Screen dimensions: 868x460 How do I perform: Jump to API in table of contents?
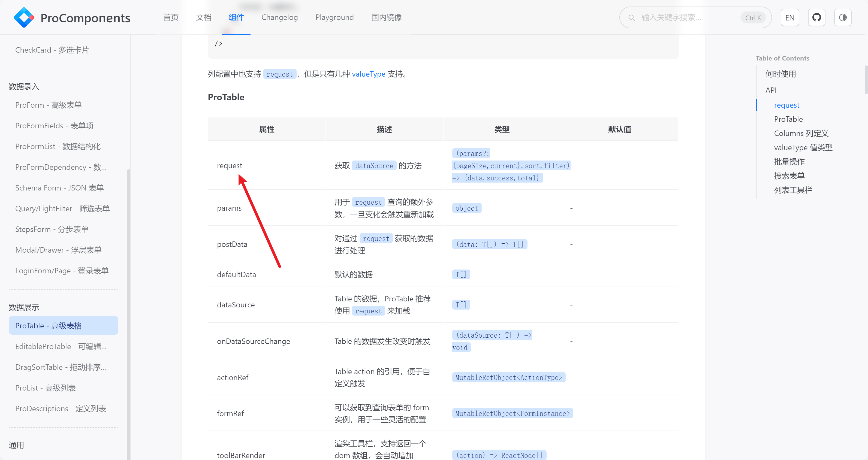point(771,90)
